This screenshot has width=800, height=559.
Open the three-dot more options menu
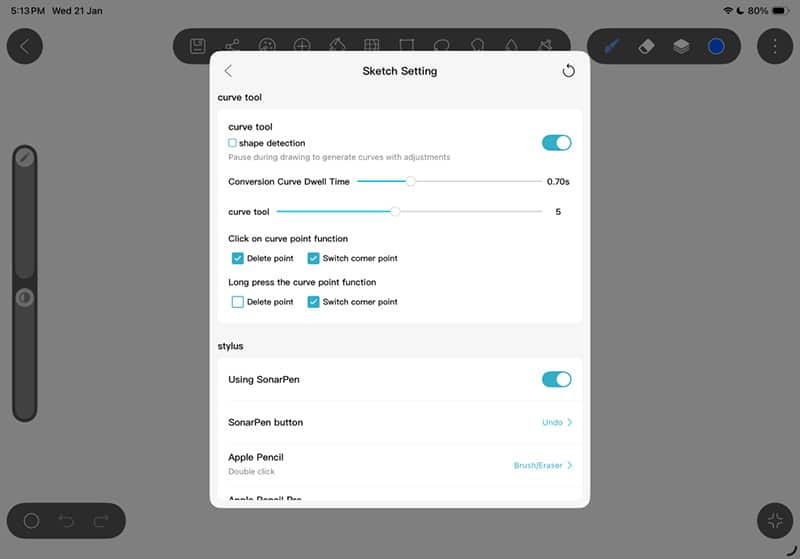pos(774,46)
